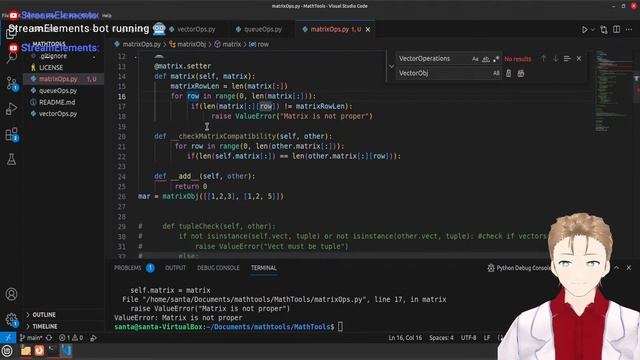Toggle Match Whole Word in find box
Viewport: 640px width, 360px height.
coord(486,59)
